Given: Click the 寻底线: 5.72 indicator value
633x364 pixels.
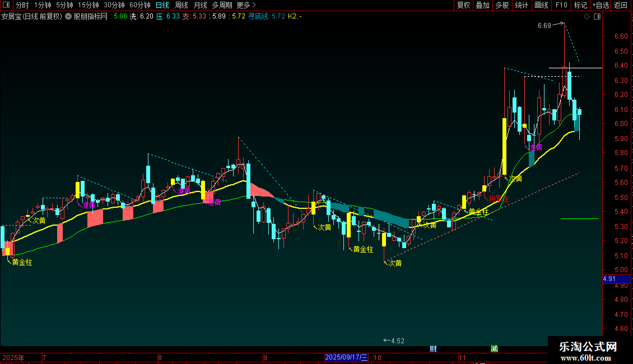Looking at the screenshot, I should click(267, 17).
